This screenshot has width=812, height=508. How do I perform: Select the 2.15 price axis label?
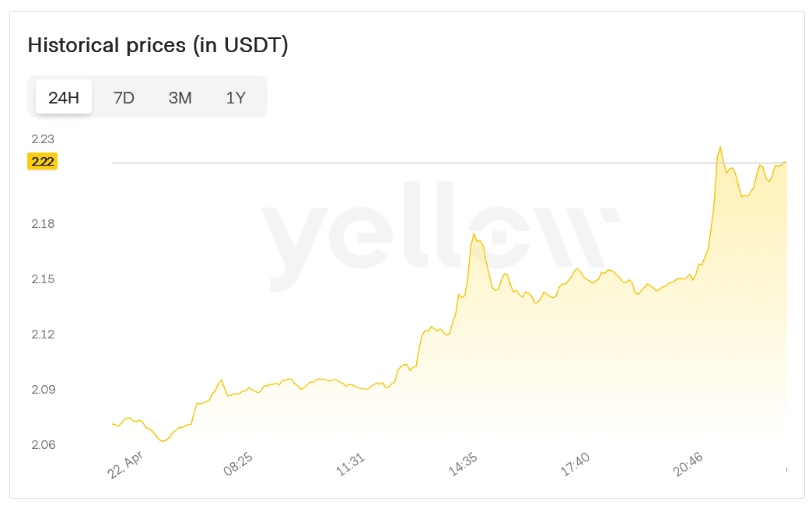point(43,279)
